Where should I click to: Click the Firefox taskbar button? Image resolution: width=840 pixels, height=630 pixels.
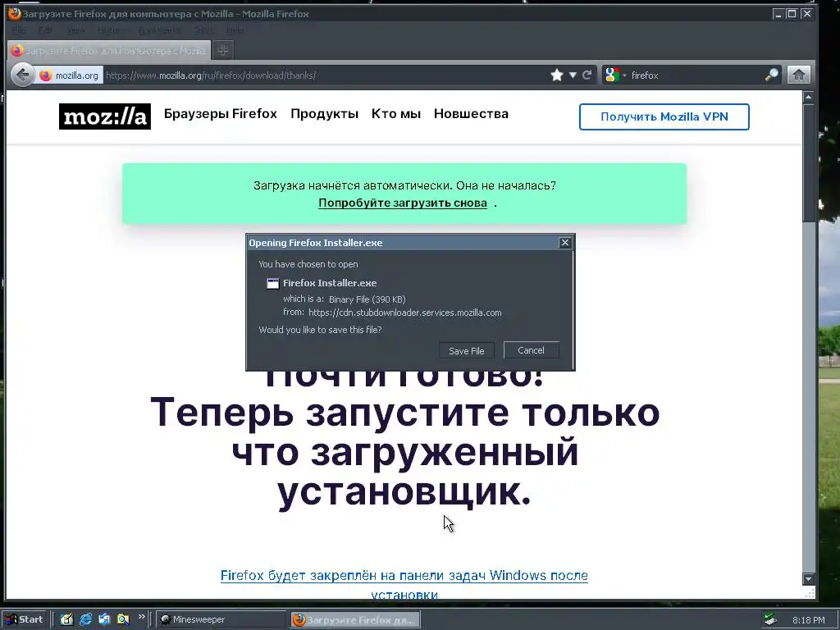coord(355,620)
